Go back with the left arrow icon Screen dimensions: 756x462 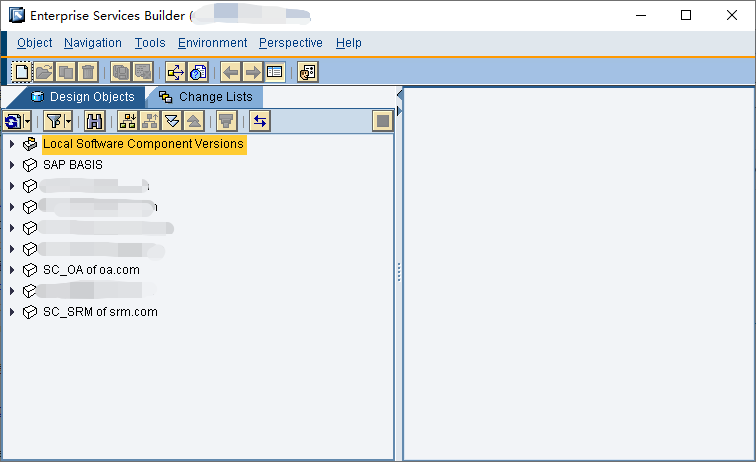click(230, 72)
